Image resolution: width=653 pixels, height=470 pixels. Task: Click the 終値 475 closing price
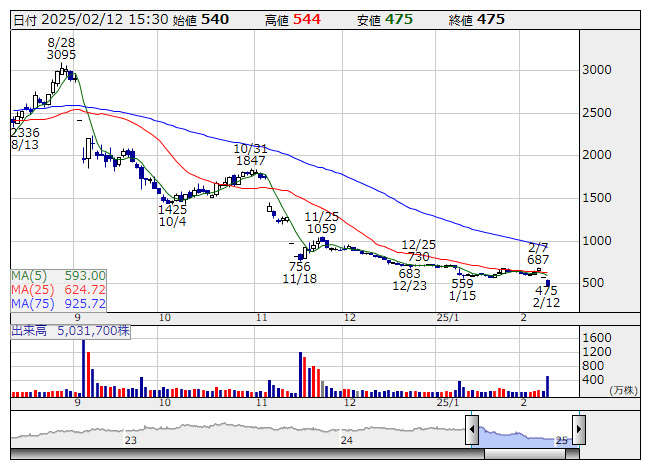coord(477,20)
